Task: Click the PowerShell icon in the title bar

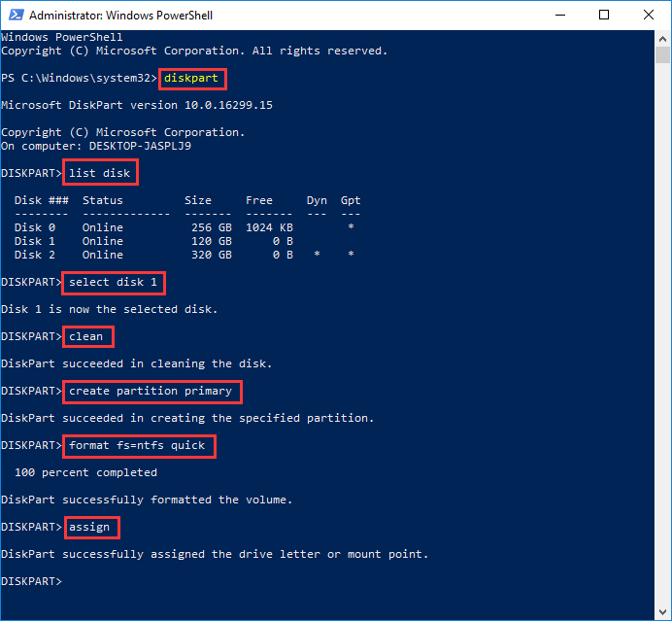Action: click(x=15, y=16)
